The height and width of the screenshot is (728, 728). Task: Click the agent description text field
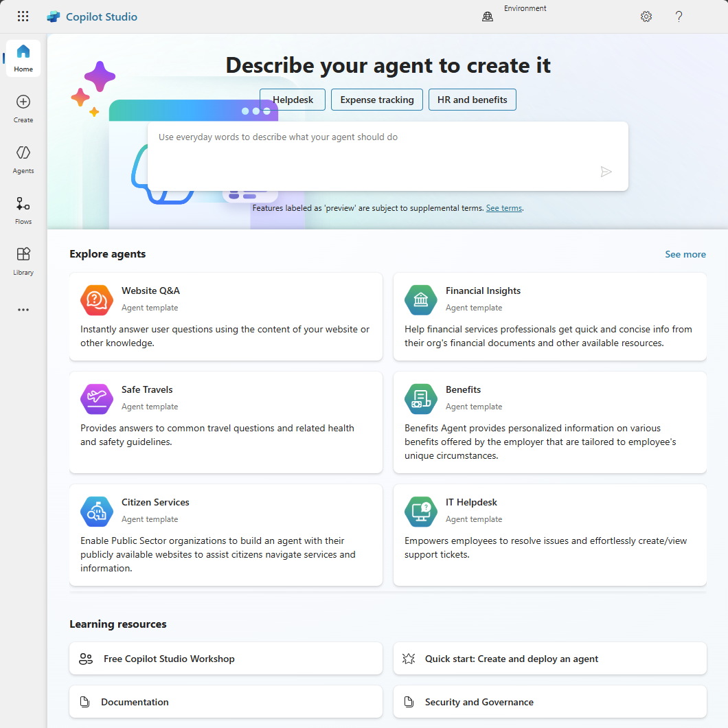click(387, 156)
